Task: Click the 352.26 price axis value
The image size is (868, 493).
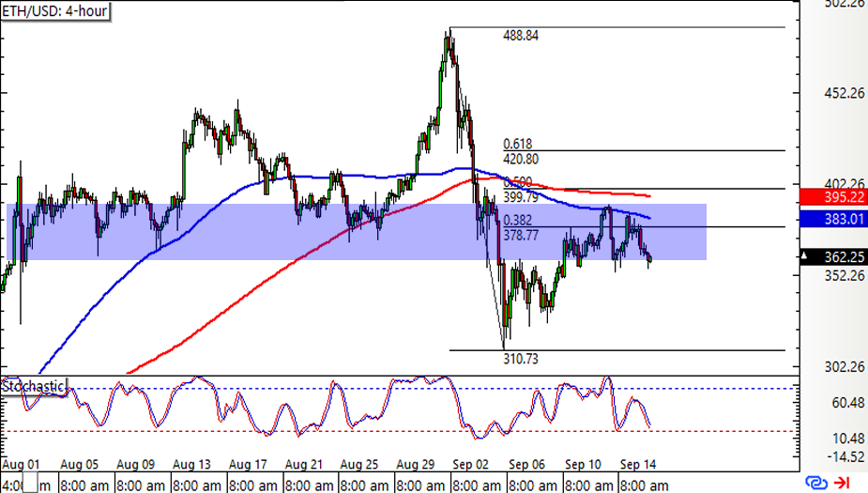Action: (845, 275)
